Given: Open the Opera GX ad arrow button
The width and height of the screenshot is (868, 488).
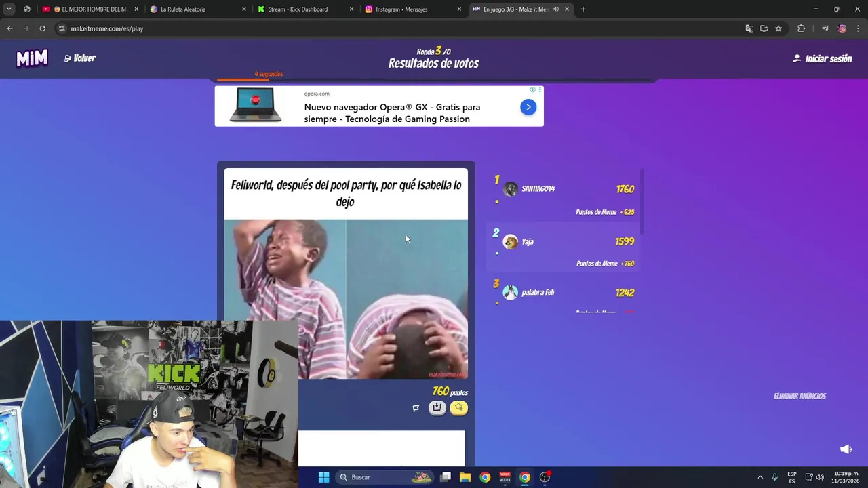Looking at the screenshot, I should [x=528, y=107].
